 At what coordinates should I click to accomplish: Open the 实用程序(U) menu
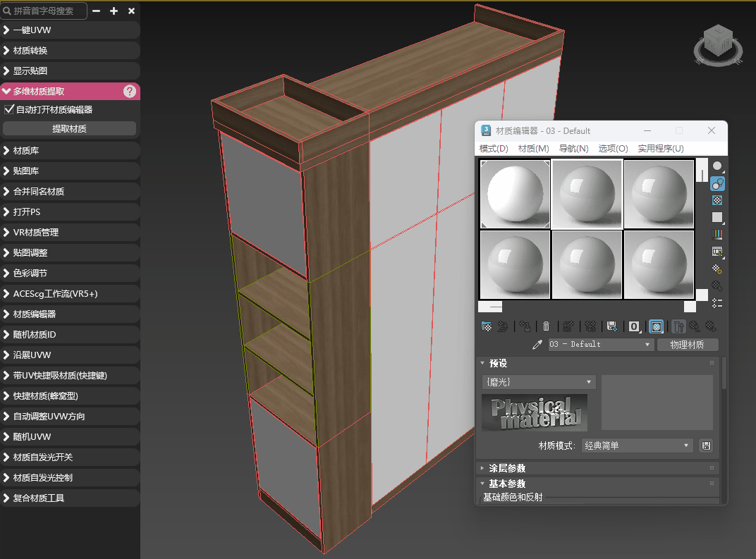pos(660,149)
